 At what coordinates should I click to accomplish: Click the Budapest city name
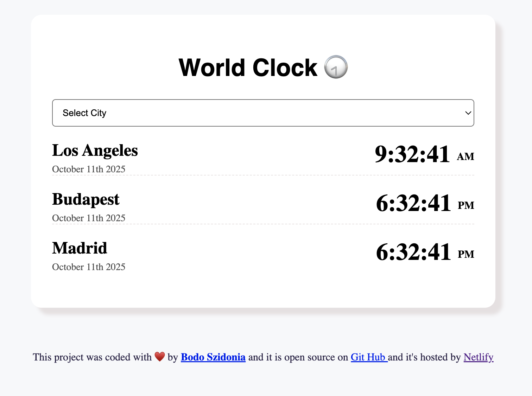click(x=85, y=199)
